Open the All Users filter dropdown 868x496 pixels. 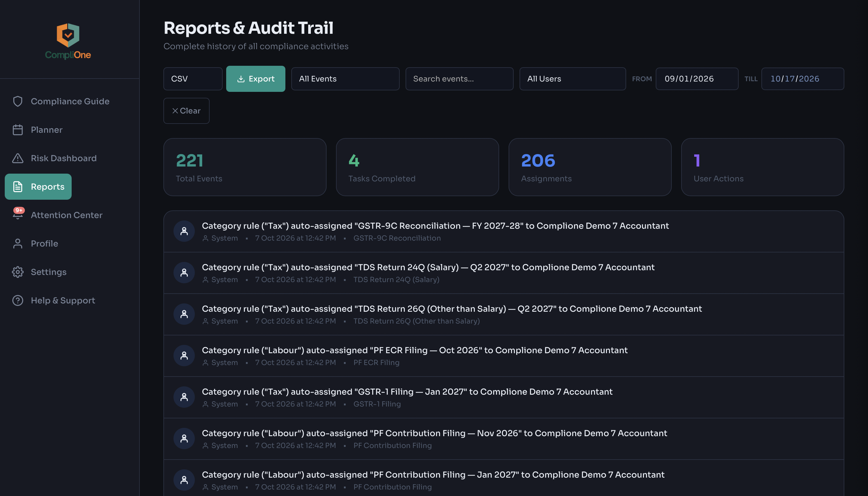[573, 79]
